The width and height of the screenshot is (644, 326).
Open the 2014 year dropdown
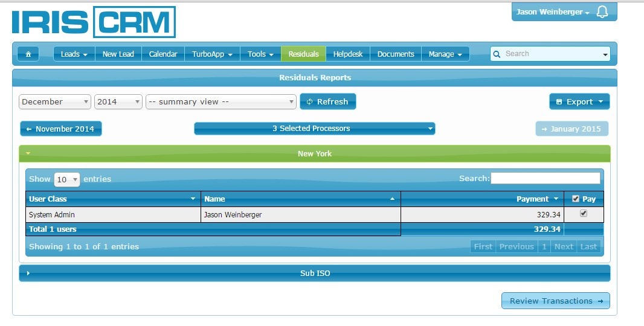pos(118,101)
